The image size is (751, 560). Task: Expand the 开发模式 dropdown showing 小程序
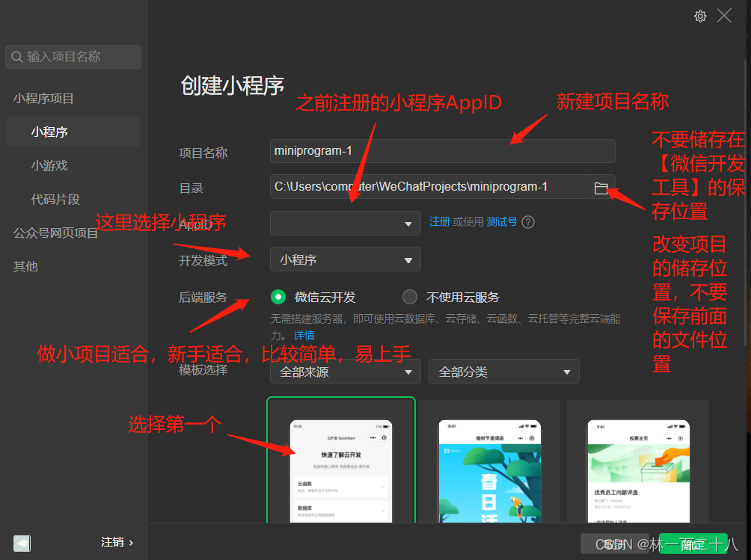click(345, 259)
